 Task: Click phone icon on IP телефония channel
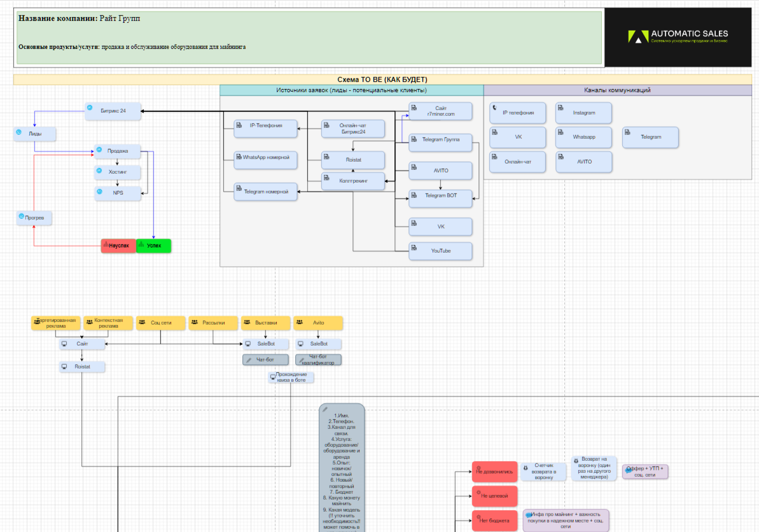494,108
